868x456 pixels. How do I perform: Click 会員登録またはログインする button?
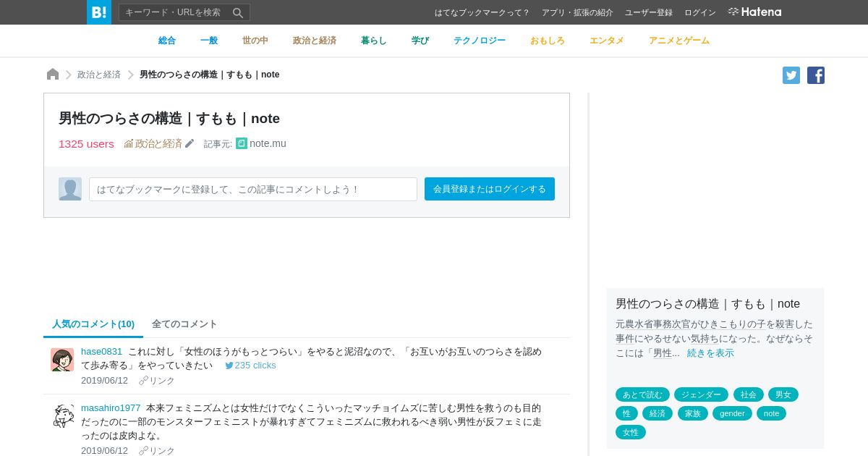coord(490,189)
